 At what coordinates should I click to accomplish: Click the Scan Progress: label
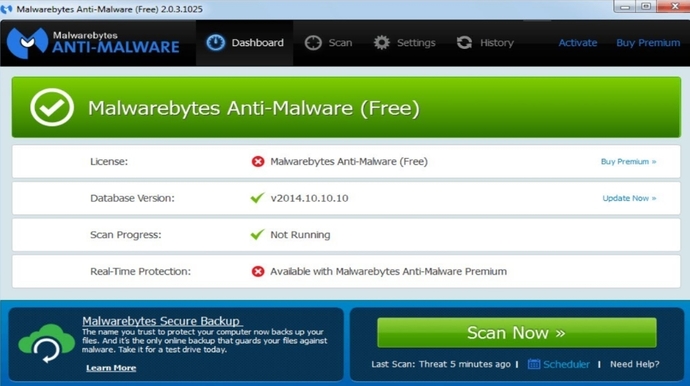tap(126, 235)
